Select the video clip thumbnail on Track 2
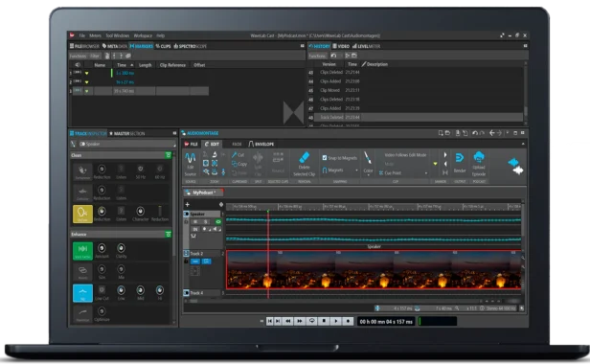The width and height of the screenshot is (590, 364). coord(374,270)
